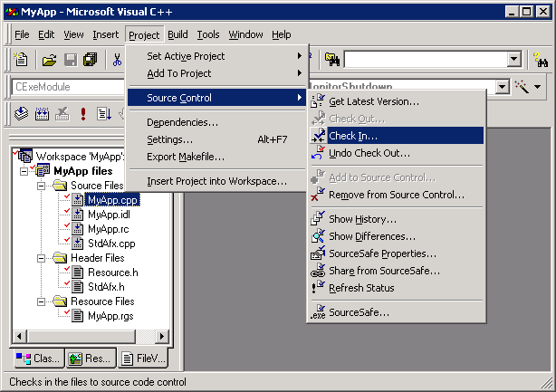Switch to the ClassView tab
The image size is (556, 392).
[x=38, y=359]
